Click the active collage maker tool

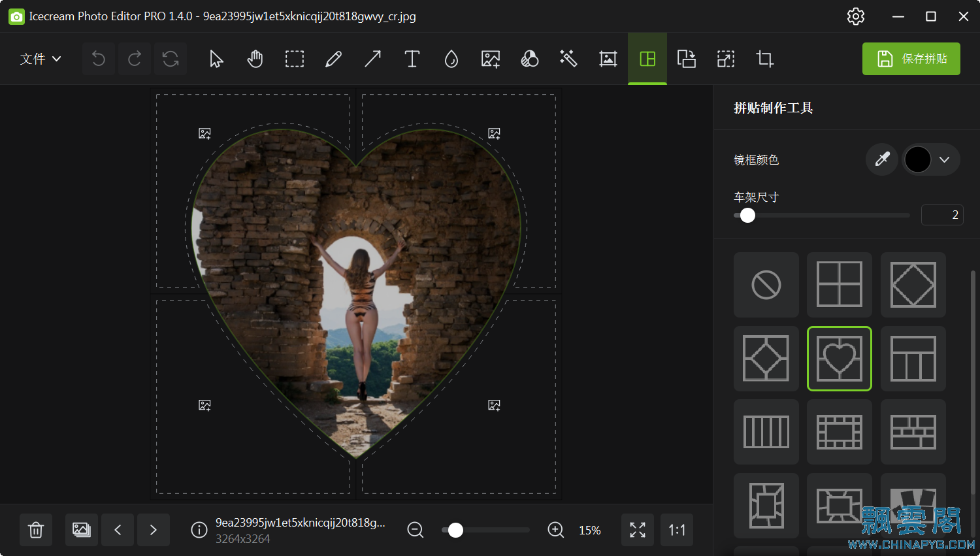[x=647, y=59]
